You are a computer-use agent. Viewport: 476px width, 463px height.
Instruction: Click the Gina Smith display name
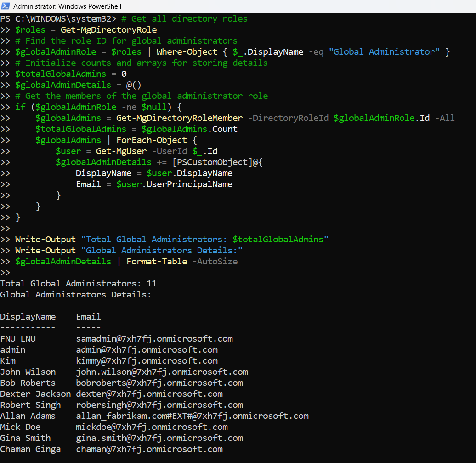(25, 438)
